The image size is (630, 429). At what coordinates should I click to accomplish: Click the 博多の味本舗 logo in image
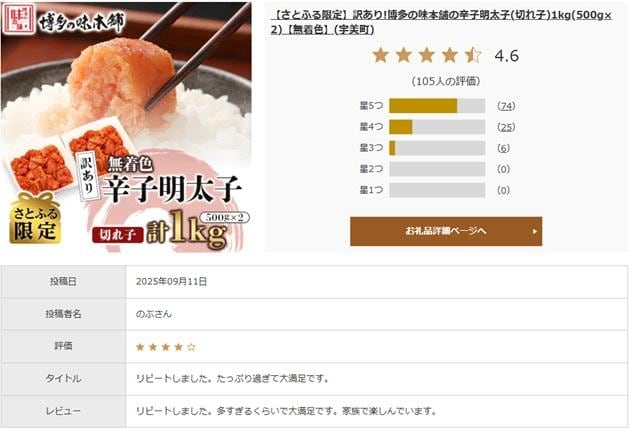point(64,19)
